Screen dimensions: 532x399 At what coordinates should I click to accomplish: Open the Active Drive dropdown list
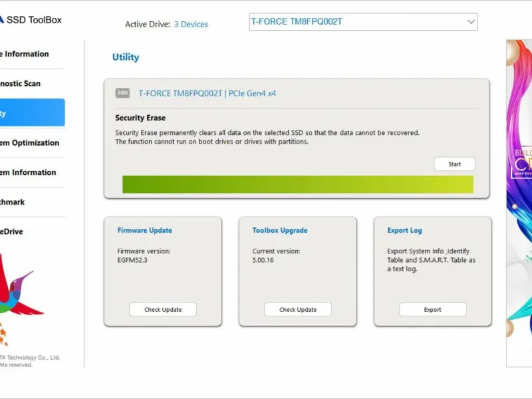[363, 22]
